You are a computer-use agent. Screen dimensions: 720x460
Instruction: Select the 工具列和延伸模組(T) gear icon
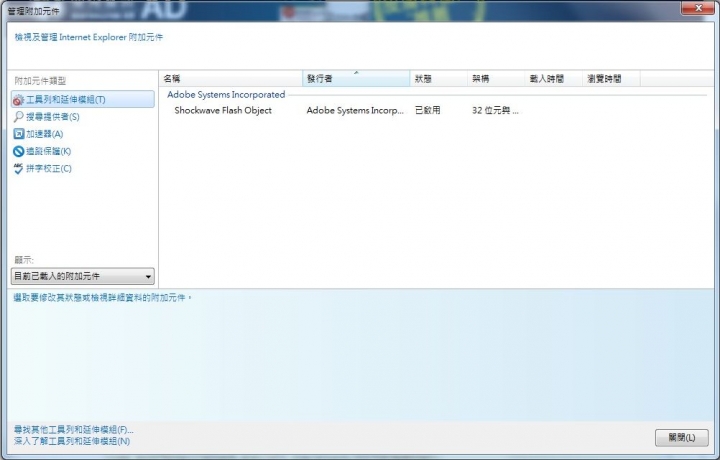[18, 100]
